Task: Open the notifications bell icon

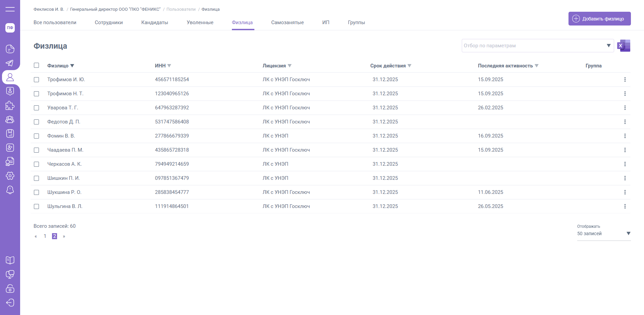Action: (x=10, y=190)
